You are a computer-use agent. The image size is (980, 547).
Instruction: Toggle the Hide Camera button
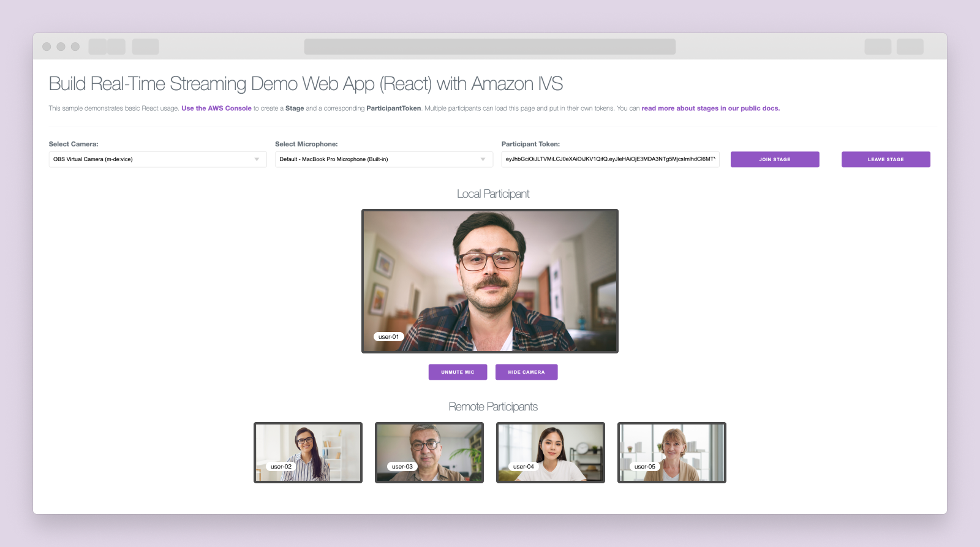[526, 372]
